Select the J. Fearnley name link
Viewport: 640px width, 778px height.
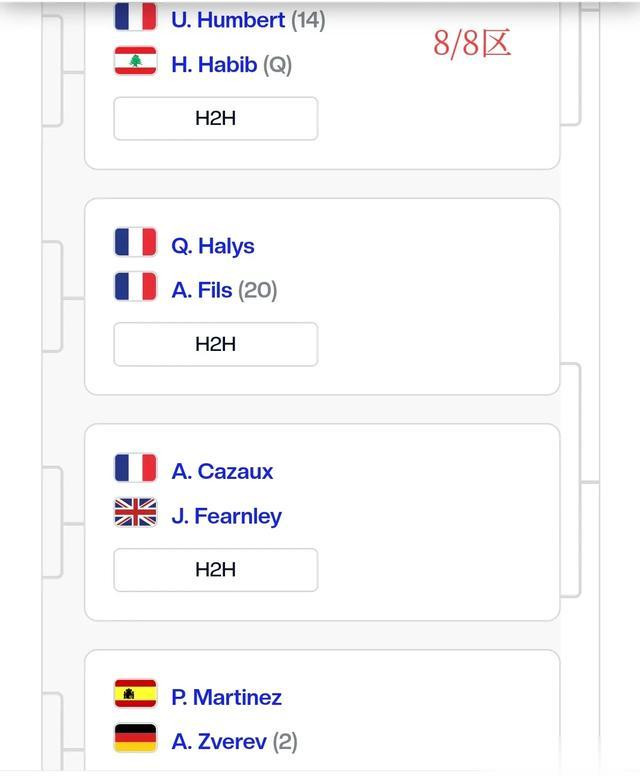coord(227,517)
